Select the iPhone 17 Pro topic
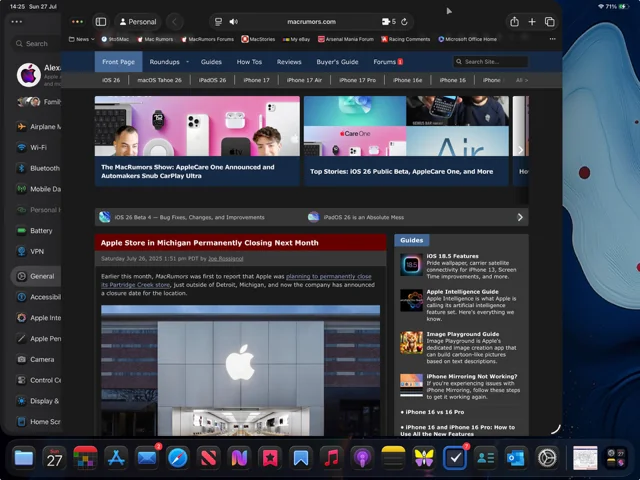Image resolution: width=640 pixels, height=480 pixels. 357,80
